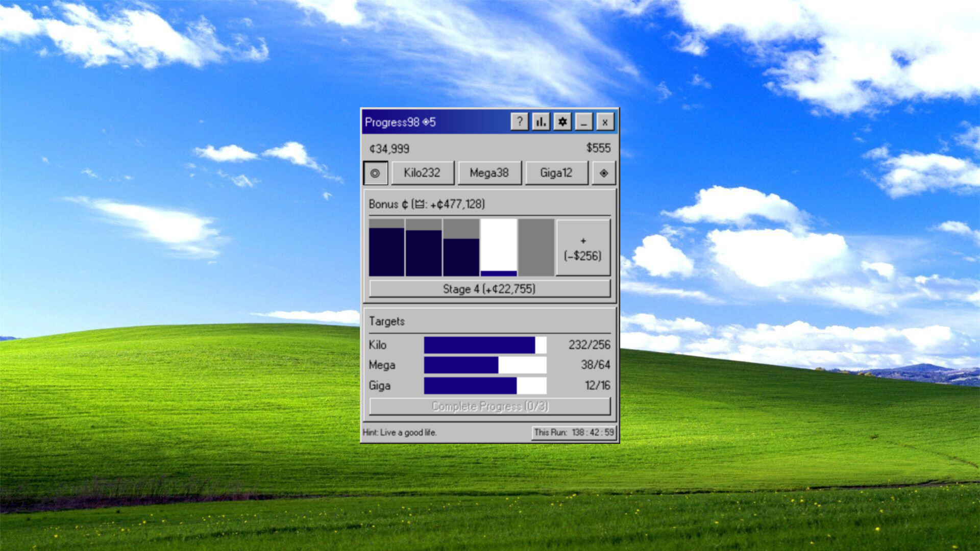
Task: Click the This Run timer 138:42:59
Action: point(574,433)
